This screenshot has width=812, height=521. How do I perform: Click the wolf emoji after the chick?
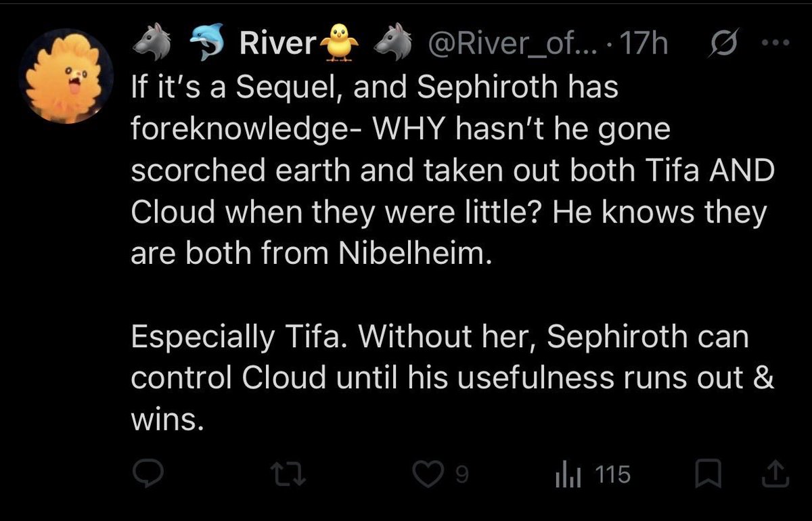(x=394, y=45)
